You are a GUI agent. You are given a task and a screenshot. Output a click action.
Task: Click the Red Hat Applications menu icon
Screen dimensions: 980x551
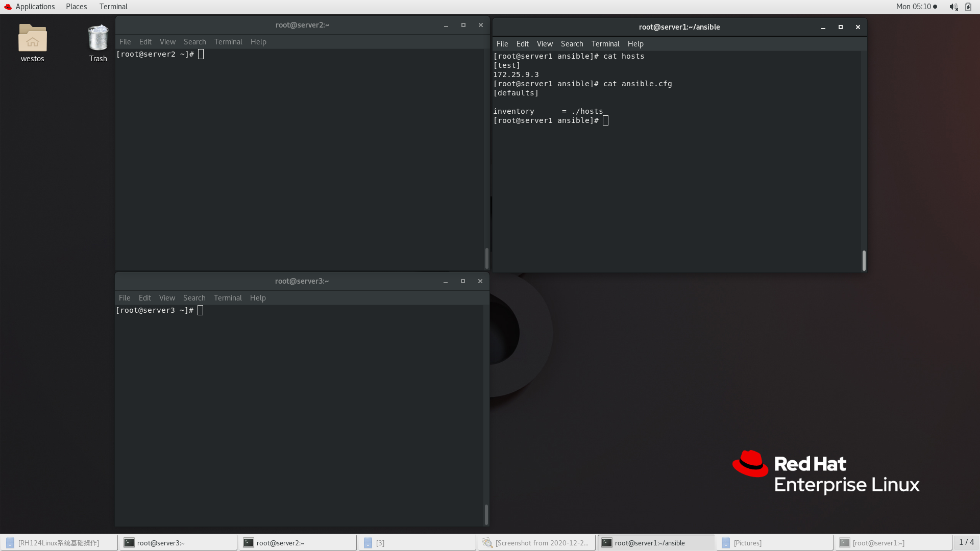(x=8, y=7)
